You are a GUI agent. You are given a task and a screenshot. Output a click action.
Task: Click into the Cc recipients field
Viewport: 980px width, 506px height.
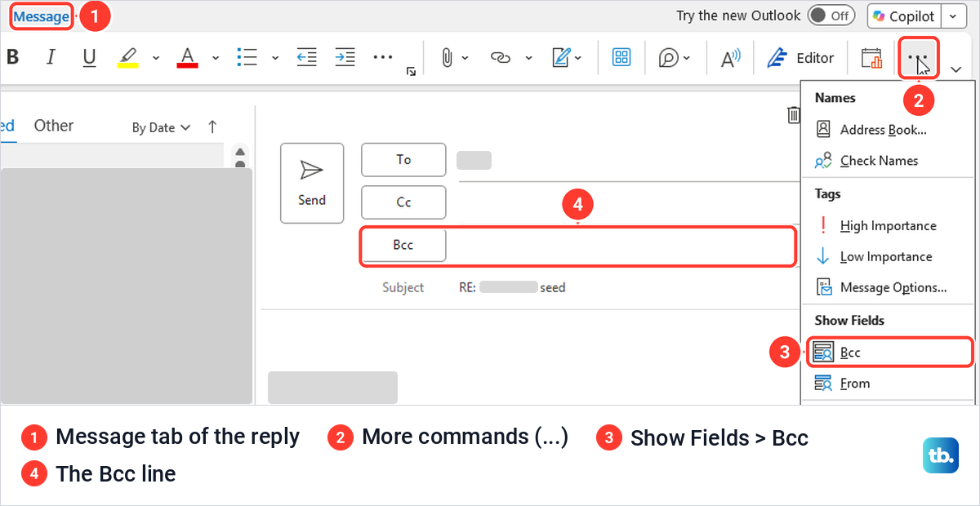click(622, 202)
